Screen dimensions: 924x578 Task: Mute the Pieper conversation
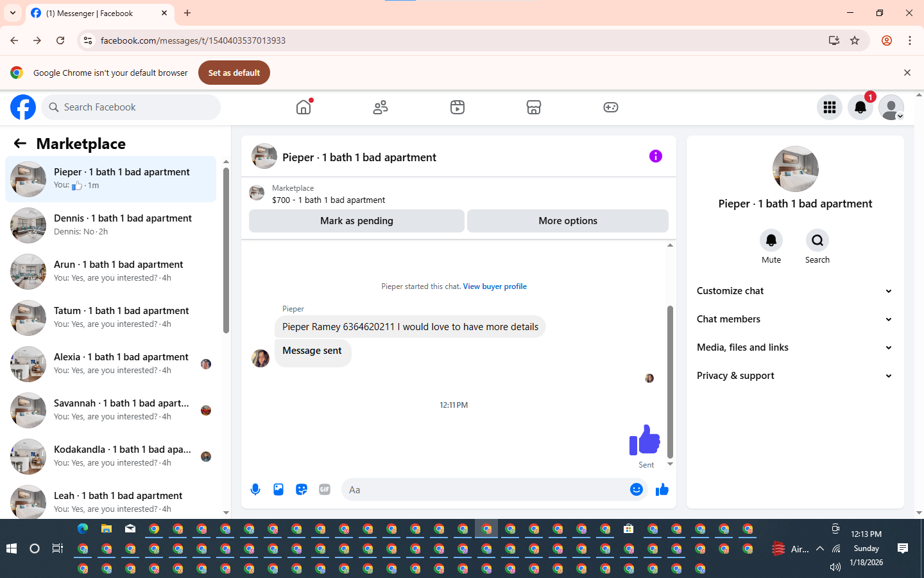click(771, 240)
